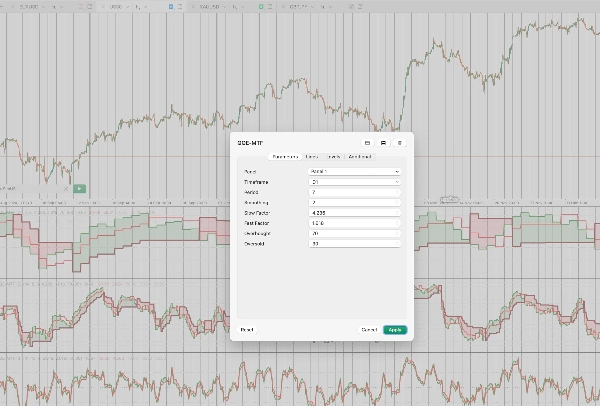Click the load preset icon in QQE-MTF header
The image size is (600, 406).
[367, 143]
